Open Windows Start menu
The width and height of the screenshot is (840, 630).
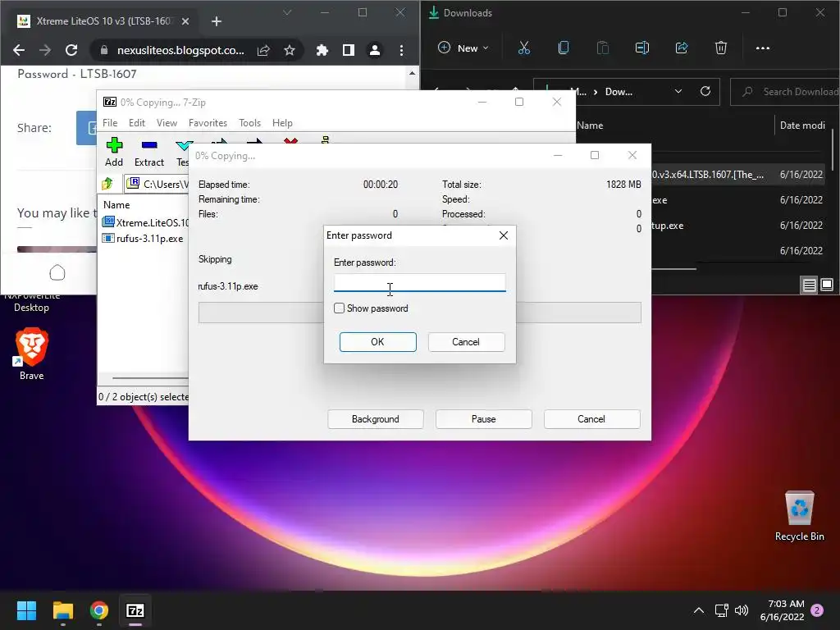(26, 610)
